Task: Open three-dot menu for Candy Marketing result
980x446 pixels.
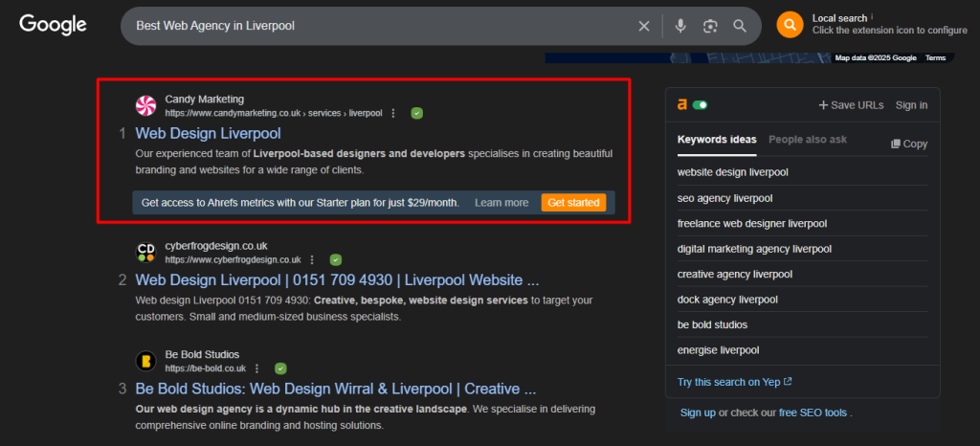Action: [392, 113]
